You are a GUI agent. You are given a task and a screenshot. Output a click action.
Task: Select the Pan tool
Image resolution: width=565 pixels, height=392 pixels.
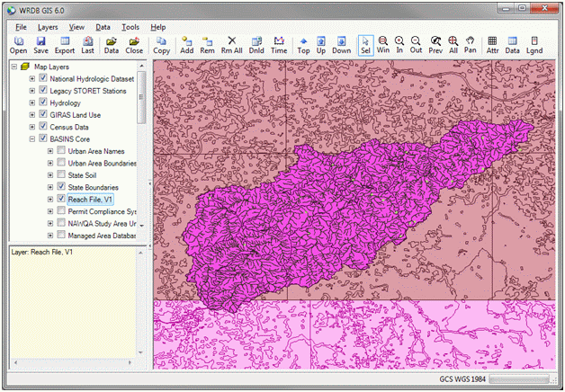click(x=471, y=45)
